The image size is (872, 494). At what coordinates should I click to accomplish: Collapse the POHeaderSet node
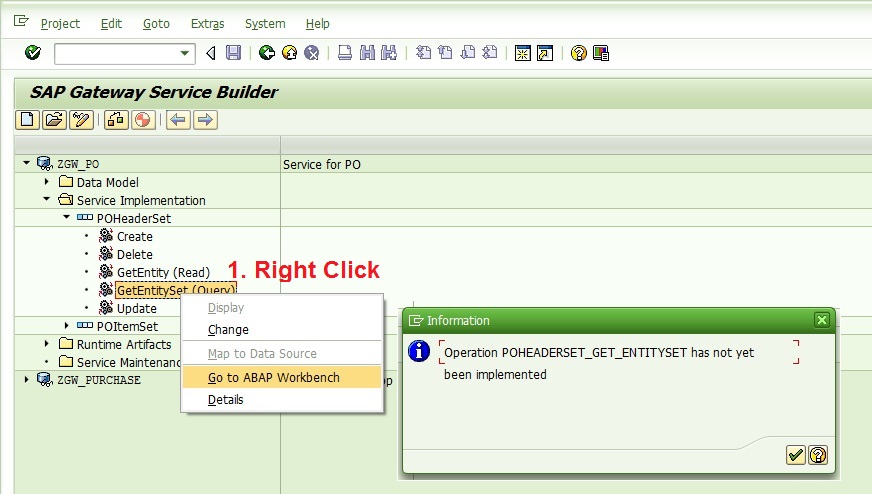(x=66, y=217)
